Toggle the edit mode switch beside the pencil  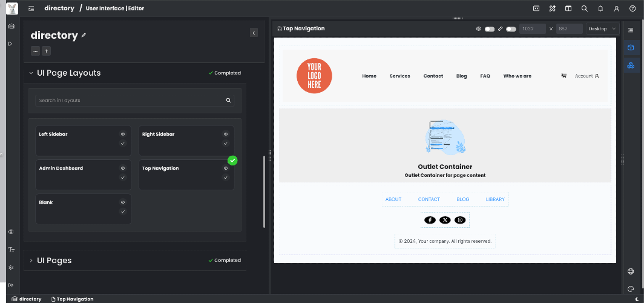click(511, 28)
